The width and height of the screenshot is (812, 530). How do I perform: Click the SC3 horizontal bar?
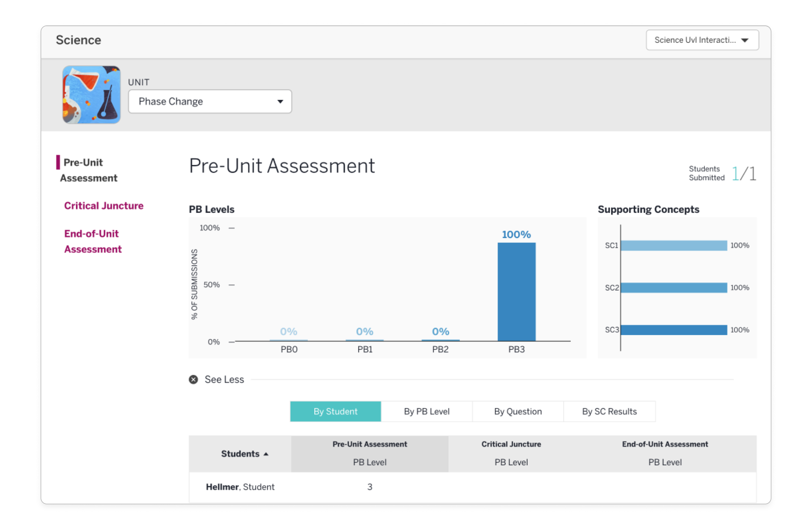[x=673, y=330]
